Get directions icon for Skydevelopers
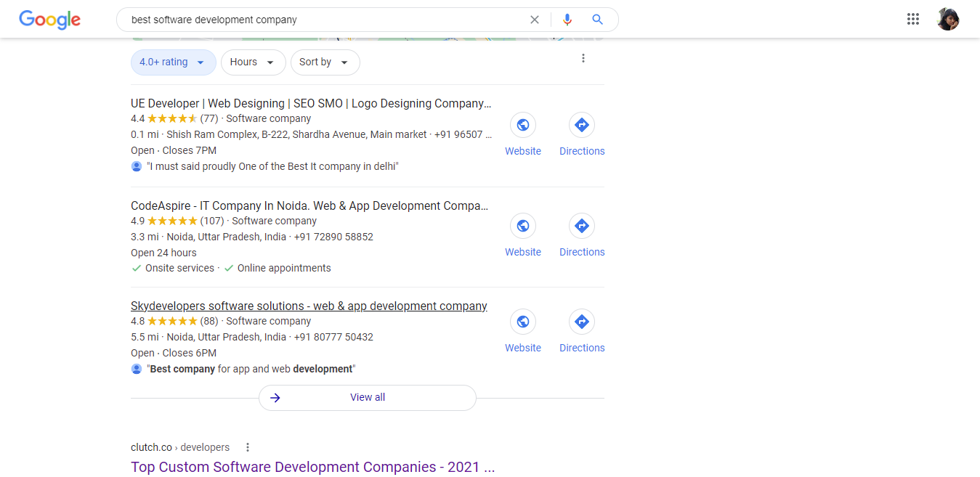This screenshot has height=477, width=980. (x=581, y=322)
